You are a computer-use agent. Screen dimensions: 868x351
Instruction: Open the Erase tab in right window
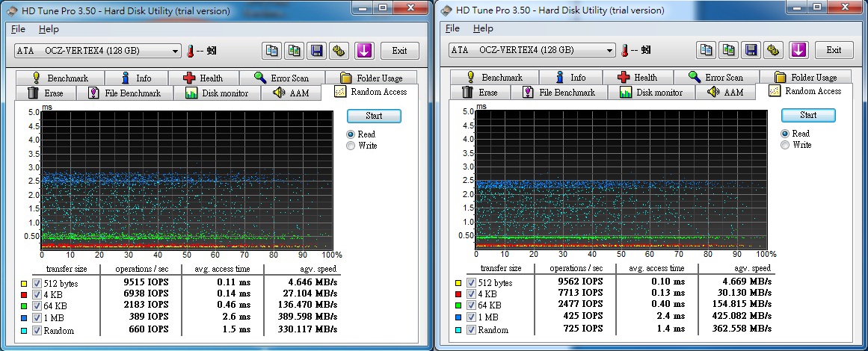(480, 93)
